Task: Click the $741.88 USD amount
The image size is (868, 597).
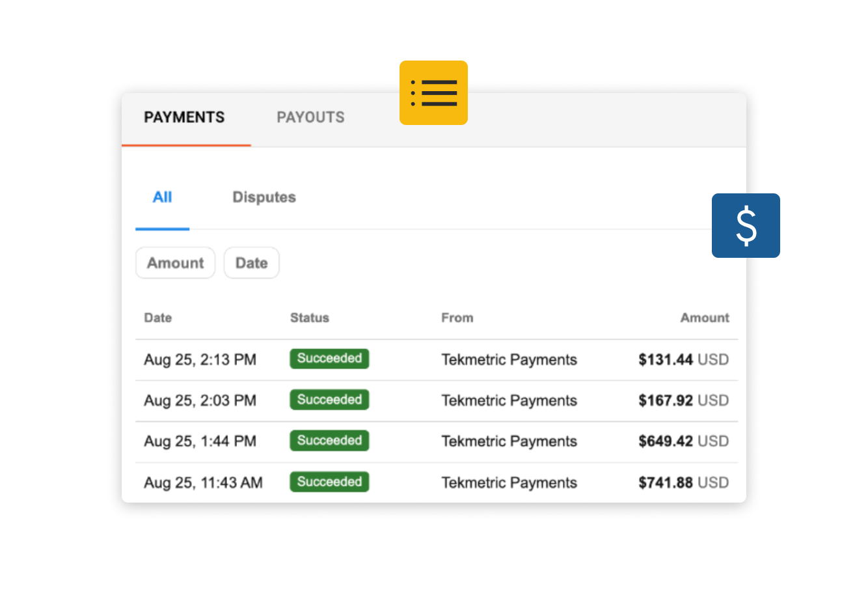Action: click(683, 482)
